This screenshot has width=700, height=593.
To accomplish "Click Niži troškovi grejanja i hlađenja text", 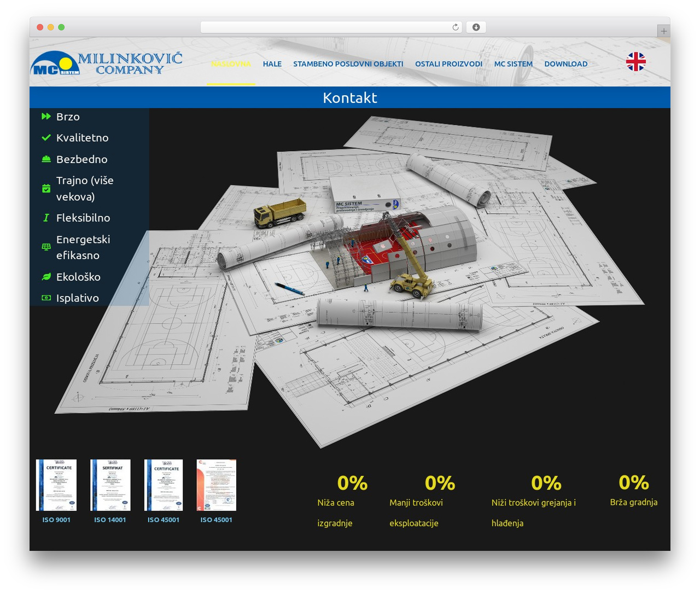I will coord(534,513).
